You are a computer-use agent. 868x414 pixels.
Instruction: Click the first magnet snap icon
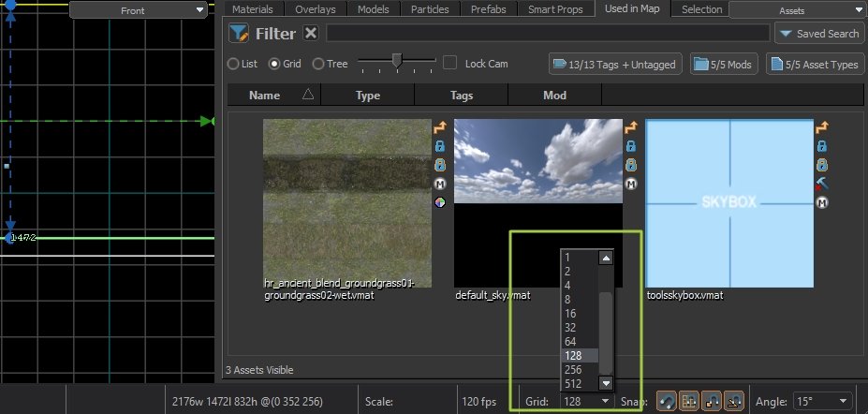click(664, 400)
